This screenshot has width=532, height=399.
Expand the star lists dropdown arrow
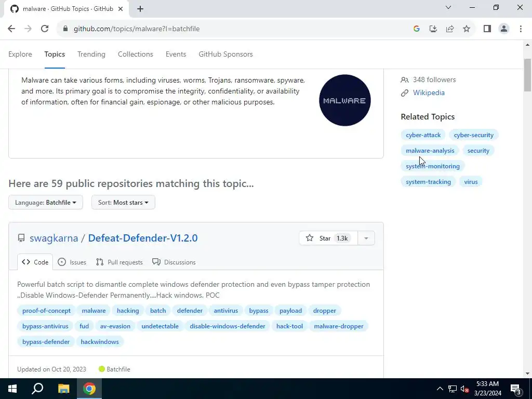click(366, 238)
